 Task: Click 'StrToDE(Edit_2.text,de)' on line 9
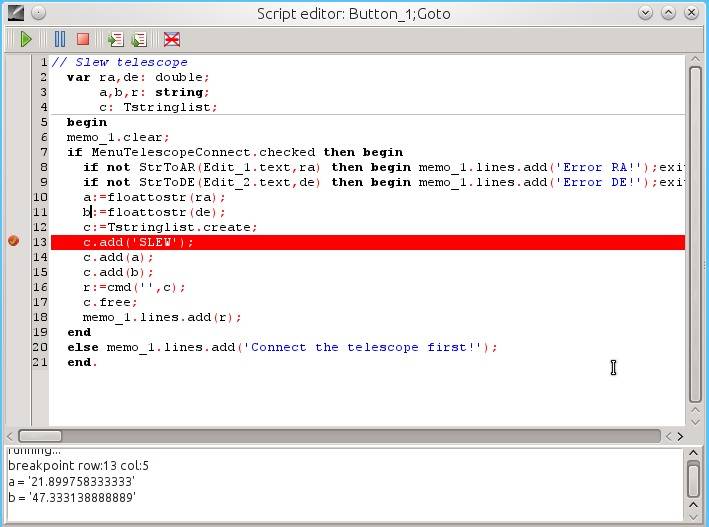click(230, 182)
